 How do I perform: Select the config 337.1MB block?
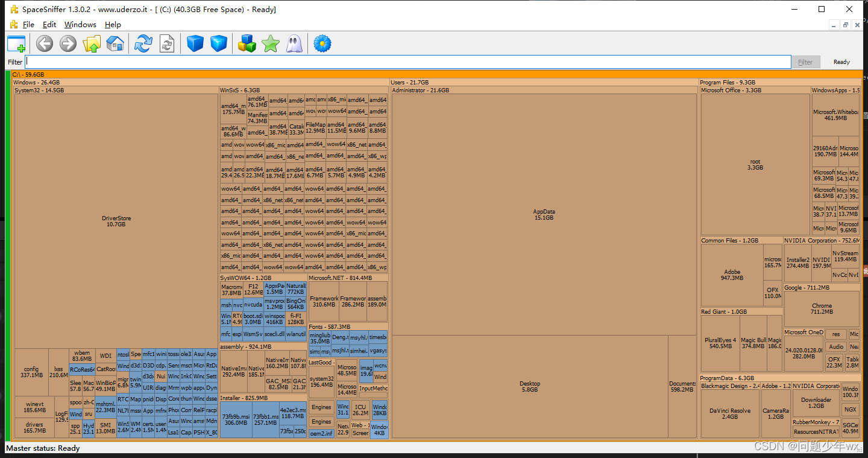[x=31, y=372]
